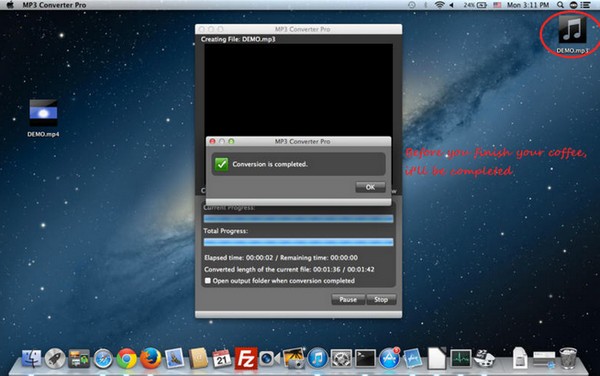Open Trash from the dock

pos(568,358)
